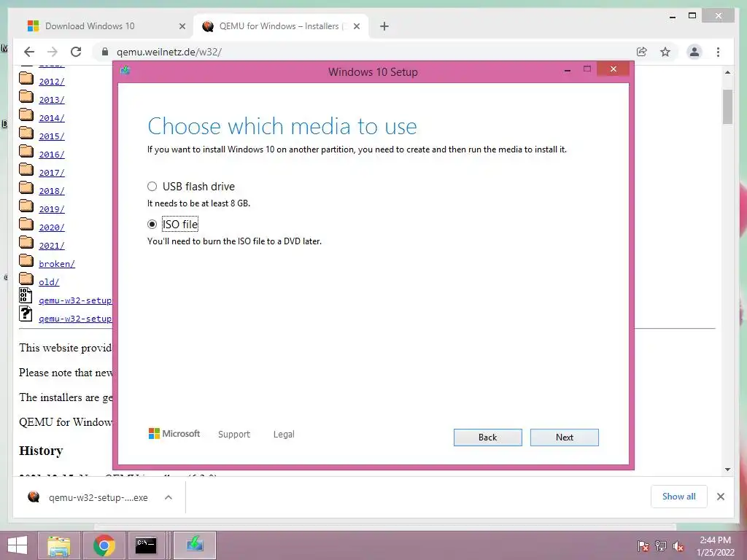Open the taskbar clock showing 2:44 PM

(x=715, y=545)
